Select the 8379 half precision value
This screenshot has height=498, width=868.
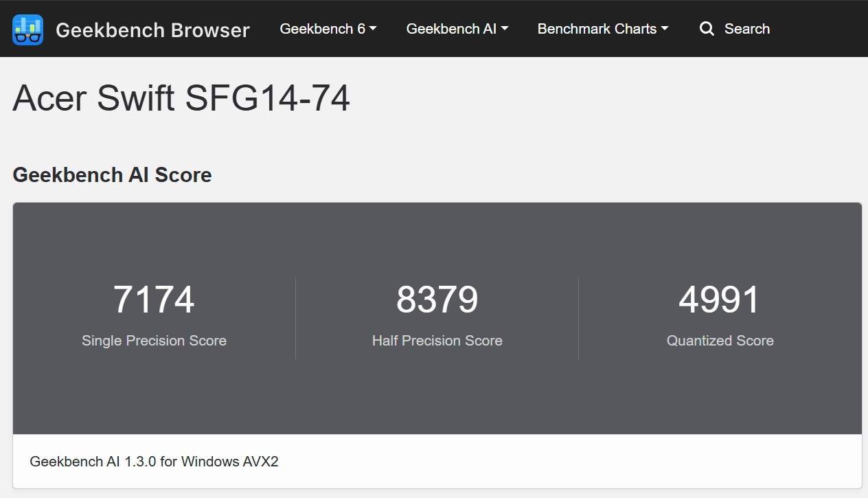437,299
